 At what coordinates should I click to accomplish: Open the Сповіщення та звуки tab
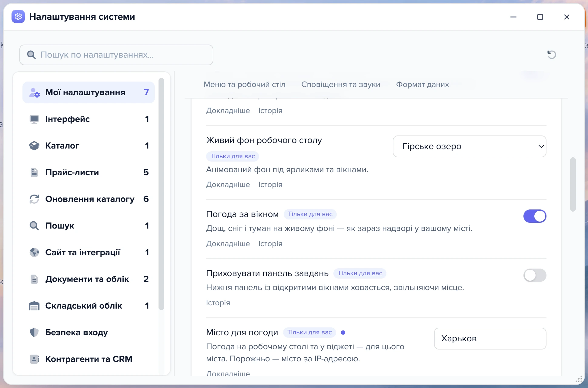(341, 85)
